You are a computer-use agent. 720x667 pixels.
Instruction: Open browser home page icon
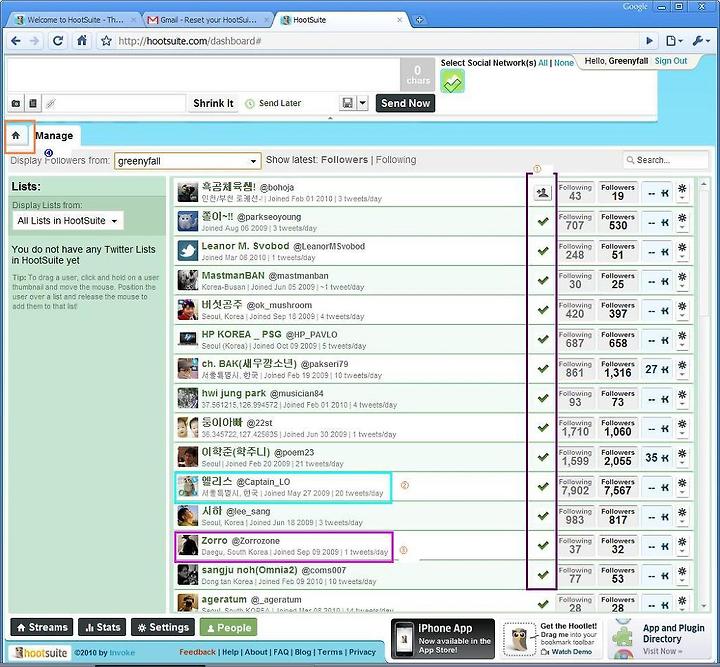(x=82, y=40)
